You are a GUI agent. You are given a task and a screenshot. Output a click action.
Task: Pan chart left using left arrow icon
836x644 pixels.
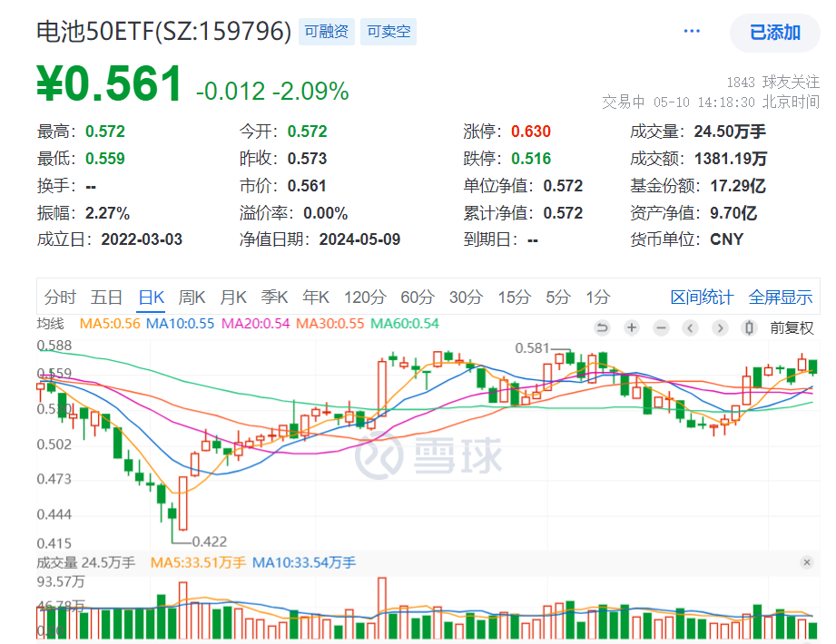690,328
